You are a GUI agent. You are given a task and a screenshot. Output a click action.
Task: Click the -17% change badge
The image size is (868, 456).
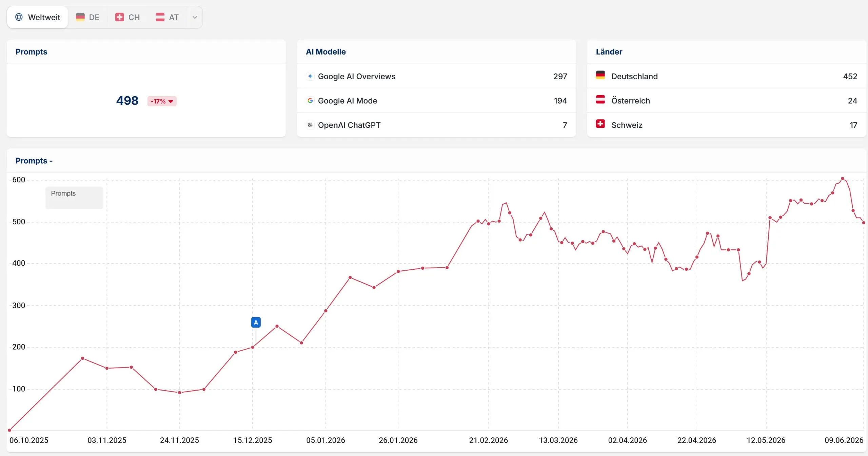[162, 101]
